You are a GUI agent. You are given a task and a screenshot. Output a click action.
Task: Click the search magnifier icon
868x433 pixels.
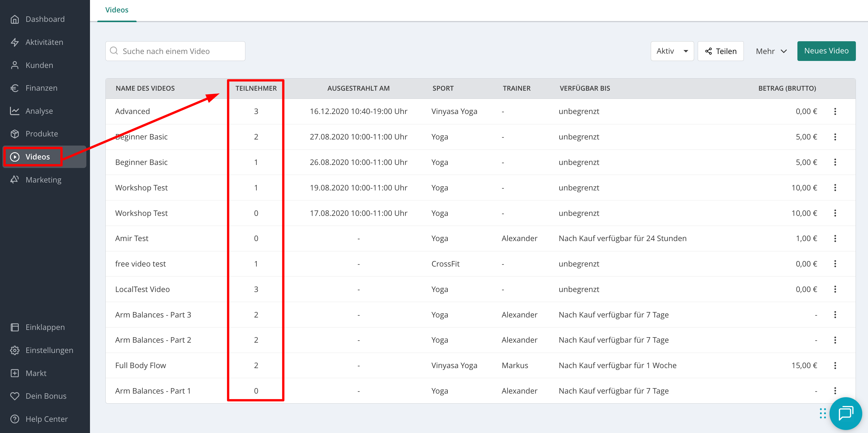(114, 51)
